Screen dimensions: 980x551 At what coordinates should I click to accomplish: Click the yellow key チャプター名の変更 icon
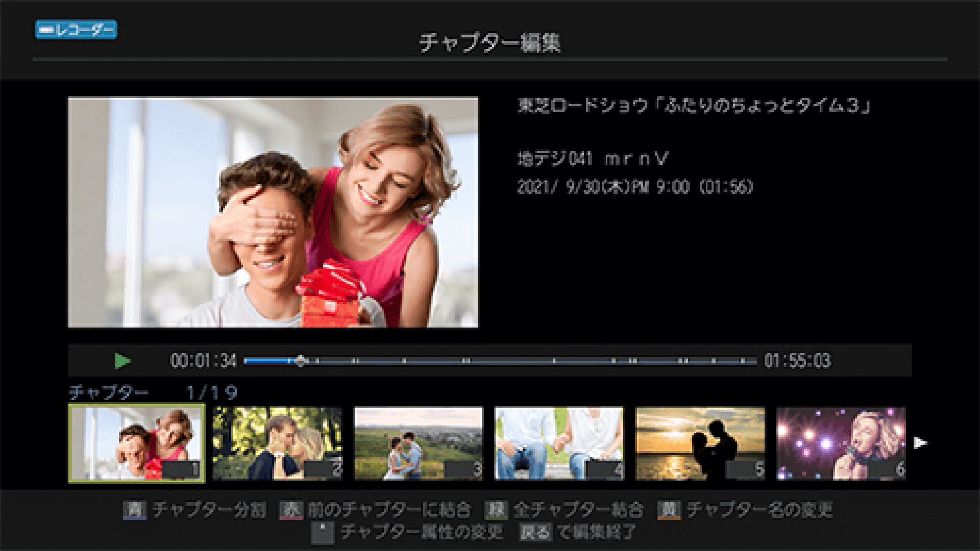coord(669,510)
